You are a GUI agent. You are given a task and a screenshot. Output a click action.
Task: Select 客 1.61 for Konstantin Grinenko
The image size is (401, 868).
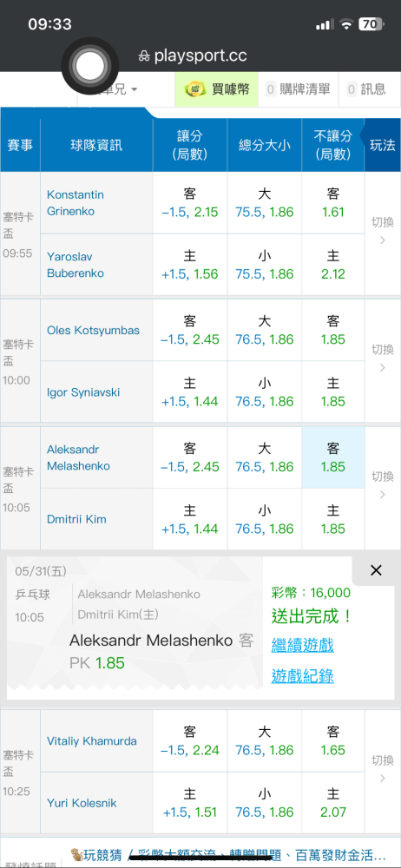(333, 203)
